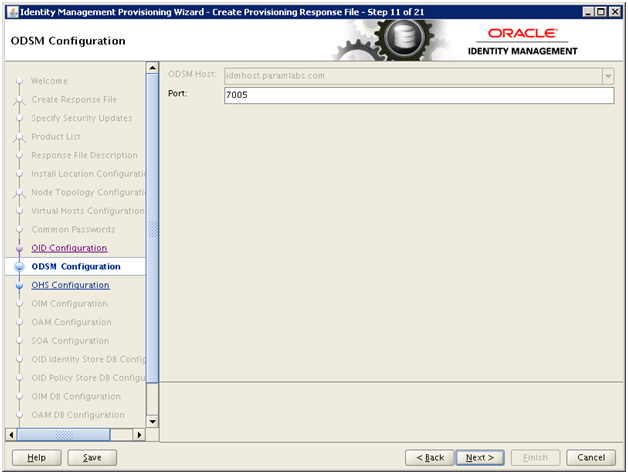Open Help for this wizard step
This screenshot has height=474, width=628.
[36, 457]
